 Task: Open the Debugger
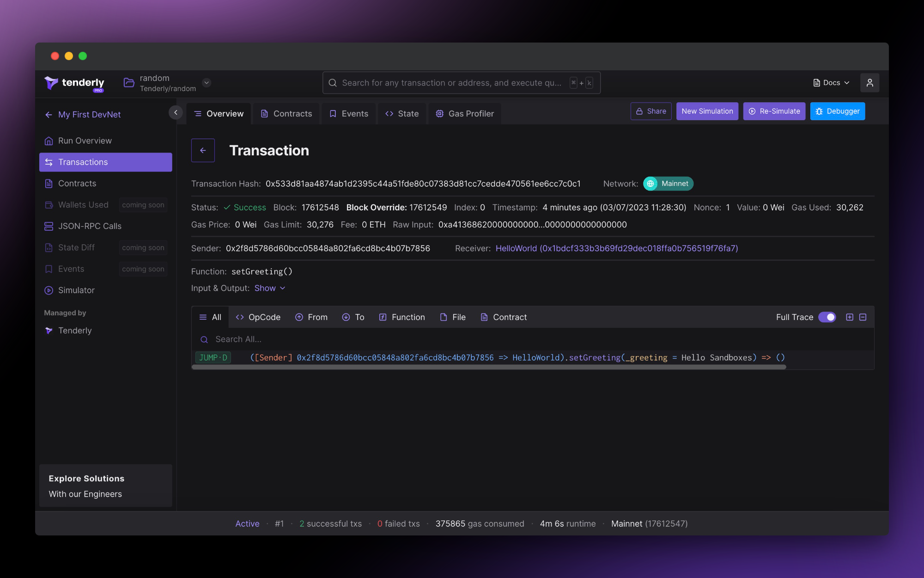point(837,111)
